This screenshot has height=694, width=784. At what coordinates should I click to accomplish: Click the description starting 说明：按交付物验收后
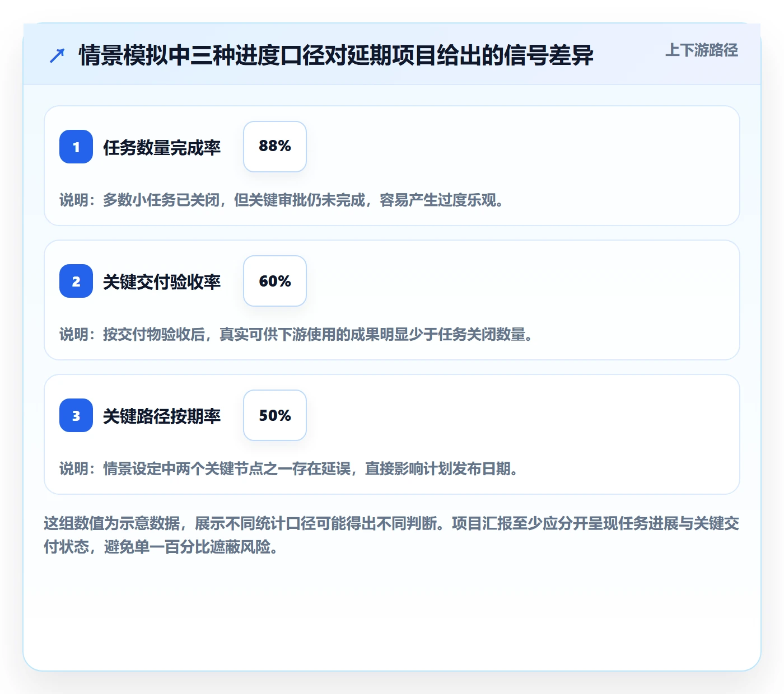(x=296, y=334)
